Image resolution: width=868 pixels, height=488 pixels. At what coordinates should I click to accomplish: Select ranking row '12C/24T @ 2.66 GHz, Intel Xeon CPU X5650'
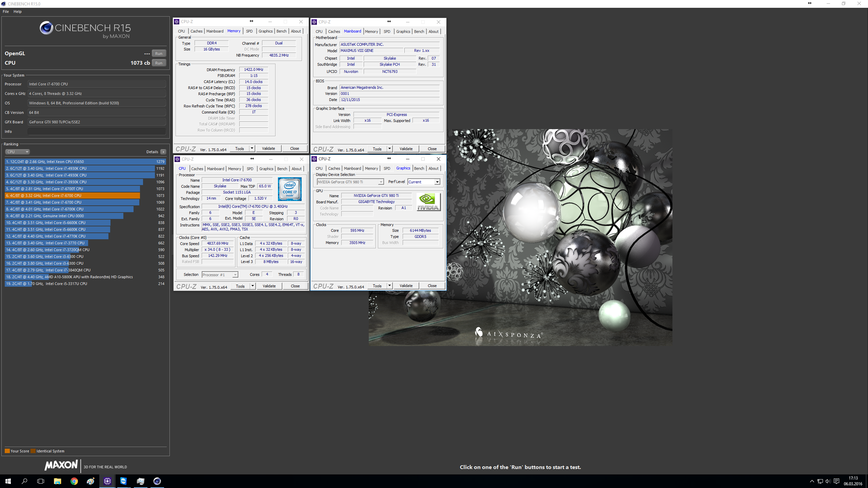[x=85, y=162]
